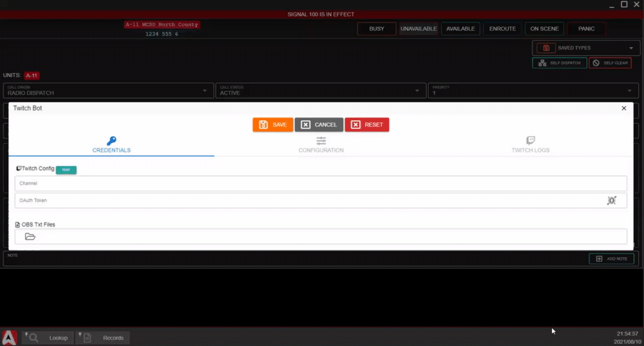The height and width of the screenshot is (346, 644).
Task: Cancel Twitch Bot changes
Action: point(319,125)
